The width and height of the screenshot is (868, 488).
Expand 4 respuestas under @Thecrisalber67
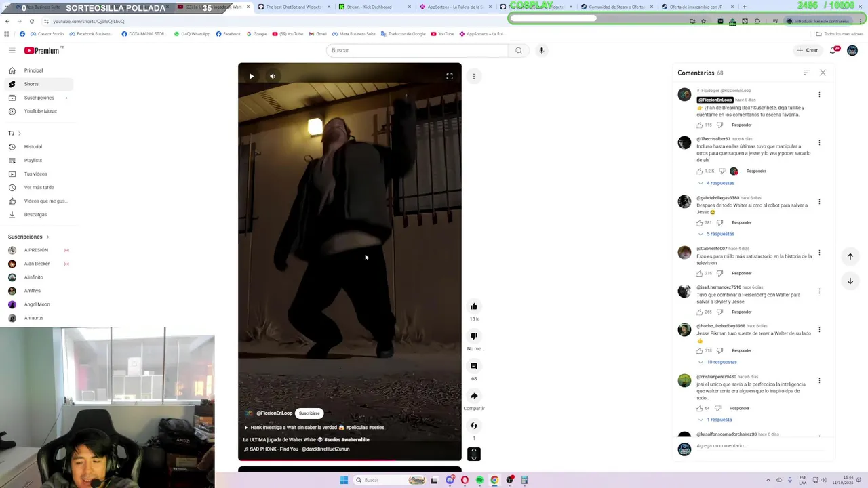717,183
